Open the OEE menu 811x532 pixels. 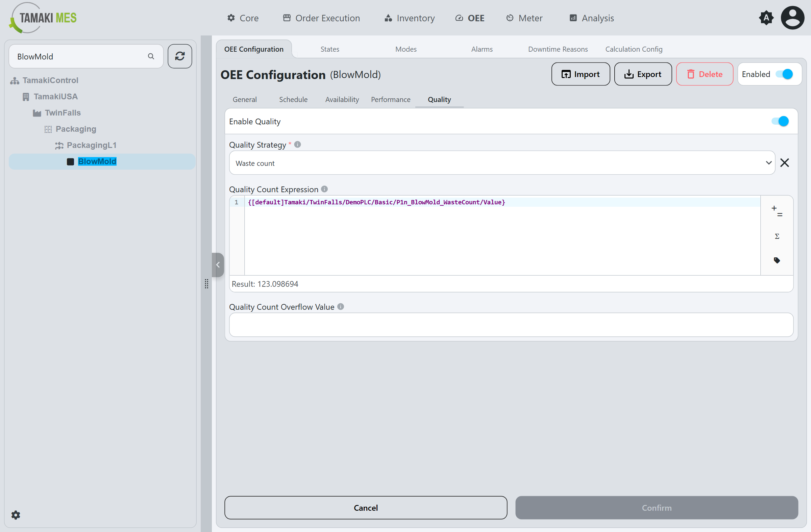click(470, 18)
